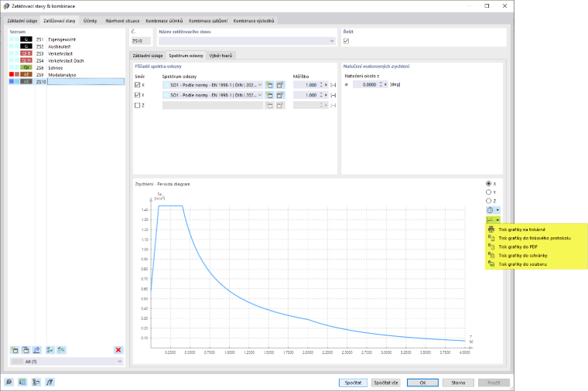Open Y response spectrum dropdown
588x391 pixels.
[259, 95]
